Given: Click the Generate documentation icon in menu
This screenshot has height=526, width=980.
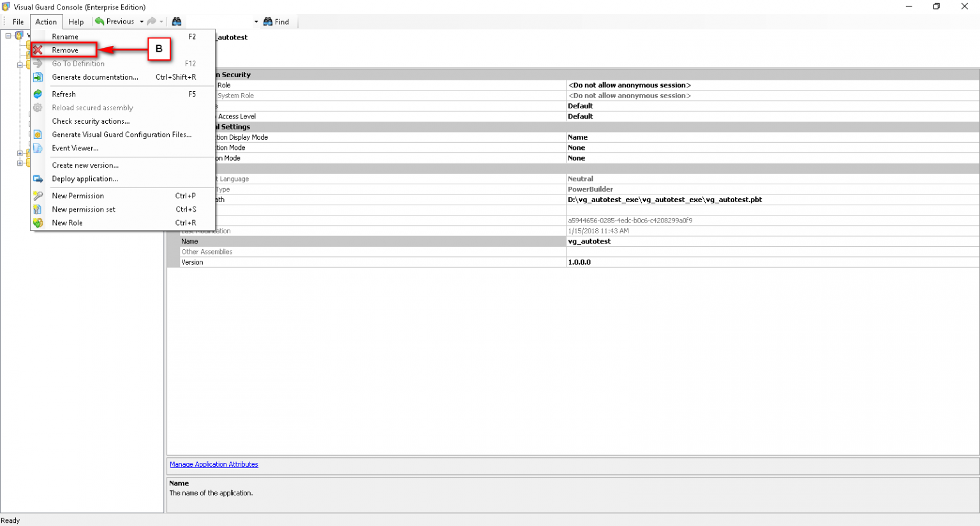Looking at the screenshot, I should point(38,77).
